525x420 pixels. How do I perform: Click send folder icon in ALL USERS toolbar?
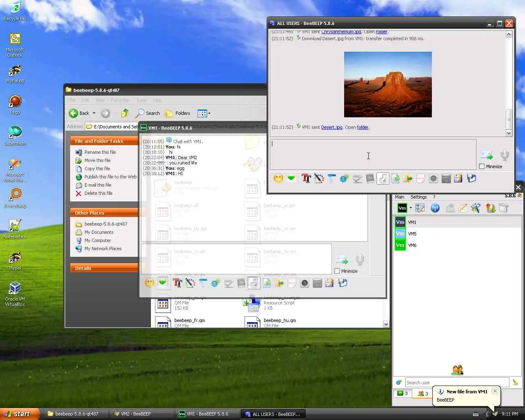(x=408, y=178)
